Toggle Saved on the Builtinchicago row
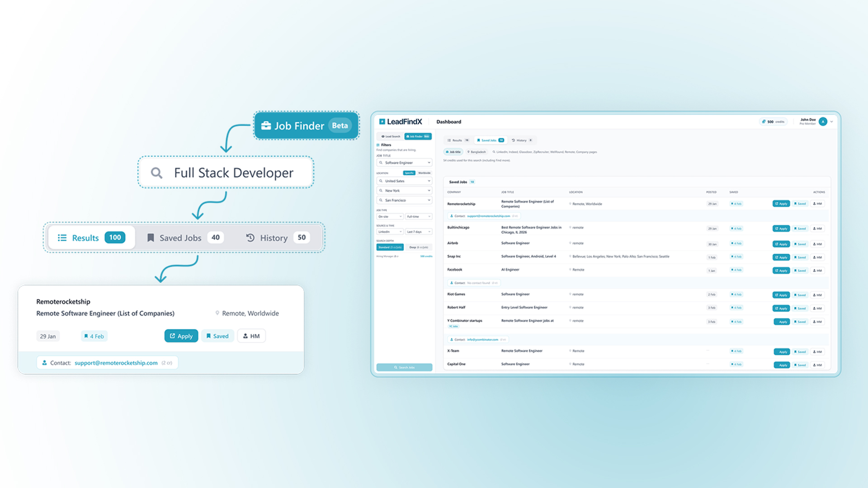Screen dimensions: 868x488 pos(800,229)
